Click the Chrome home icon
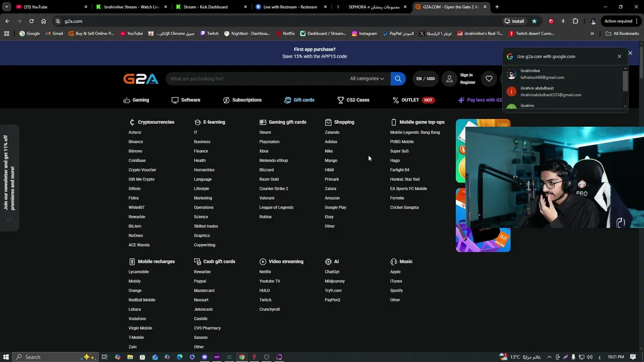Screen dimensions: 644x362 pyautogui.click(x=43, y=21)
